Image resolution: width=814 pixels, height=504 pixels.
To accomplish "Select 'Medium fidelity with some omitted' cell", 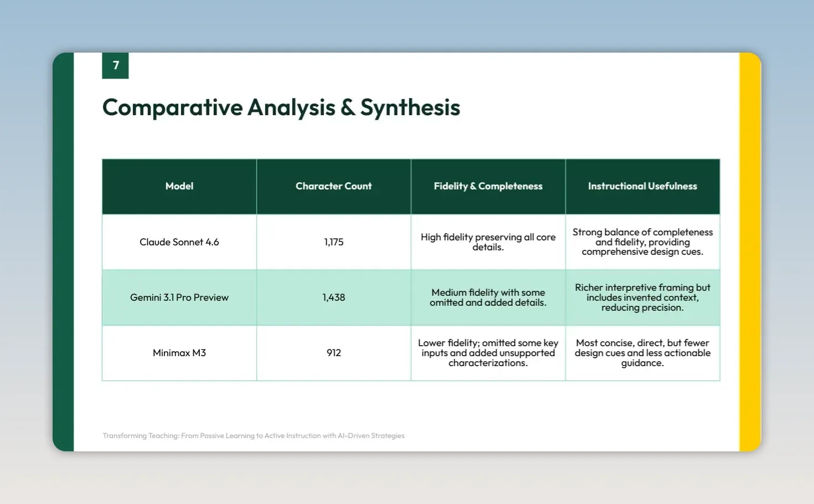I will click(488, 297).
